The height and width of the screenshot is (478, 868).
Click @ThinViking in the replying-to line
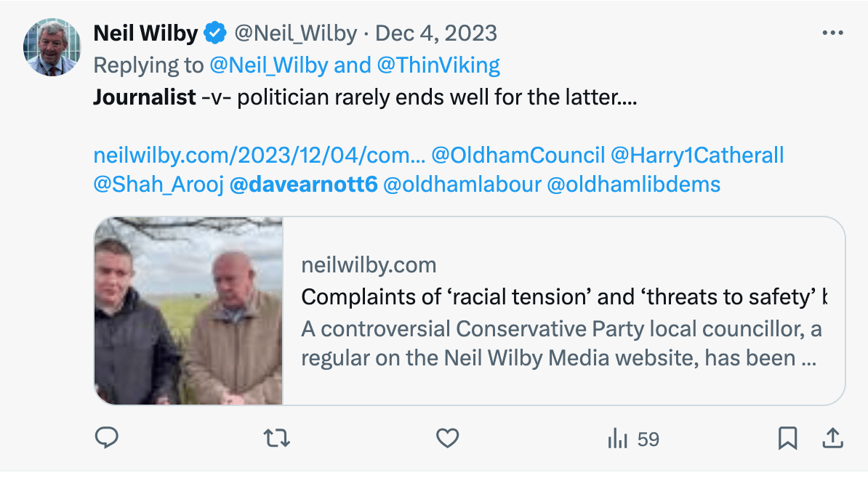[438, 65]
